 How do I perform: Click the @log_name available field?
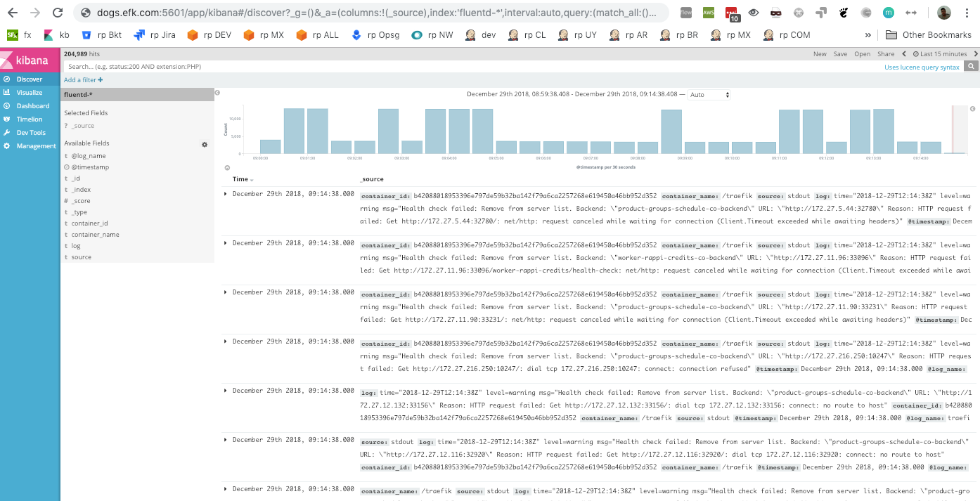pyautogui.click(x=89, y=156)
